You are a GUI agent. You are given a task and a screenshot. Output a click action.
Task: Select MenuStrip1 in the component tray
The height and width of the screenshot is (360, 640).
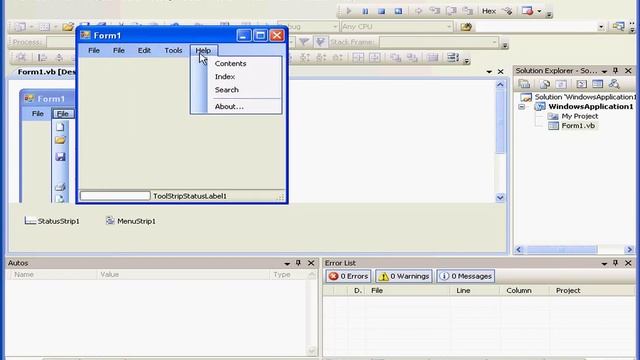pyautogui.click(x=131, y=221)
